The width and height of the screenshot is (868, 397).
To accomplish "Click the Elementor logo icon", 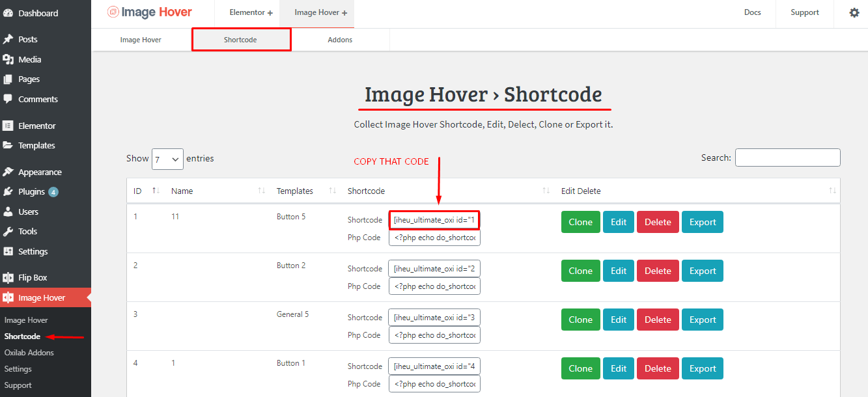I will [8, 126].
